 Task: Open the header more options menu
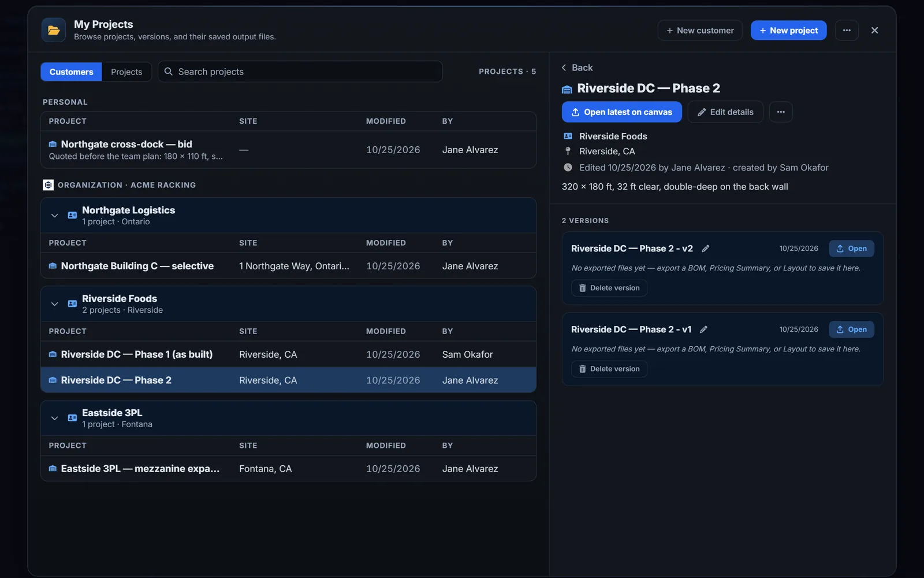point(847,30)
